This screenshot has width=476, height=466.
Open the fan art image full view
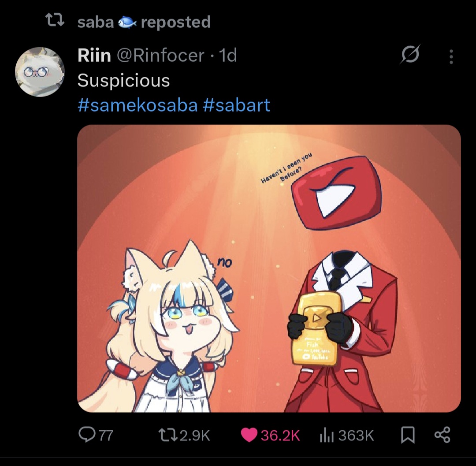tap(269, 268)
